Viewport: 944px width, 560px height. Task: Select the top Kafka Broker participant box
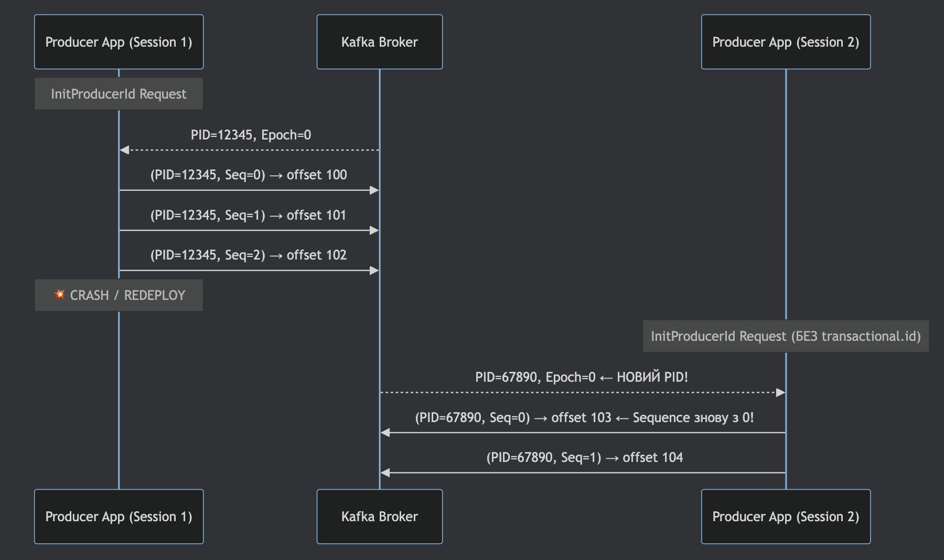click(x=379, y=42)
